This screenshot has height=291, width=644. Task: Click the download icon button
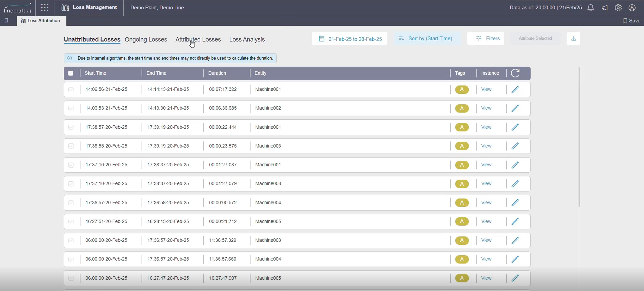[x=574, y=39]
